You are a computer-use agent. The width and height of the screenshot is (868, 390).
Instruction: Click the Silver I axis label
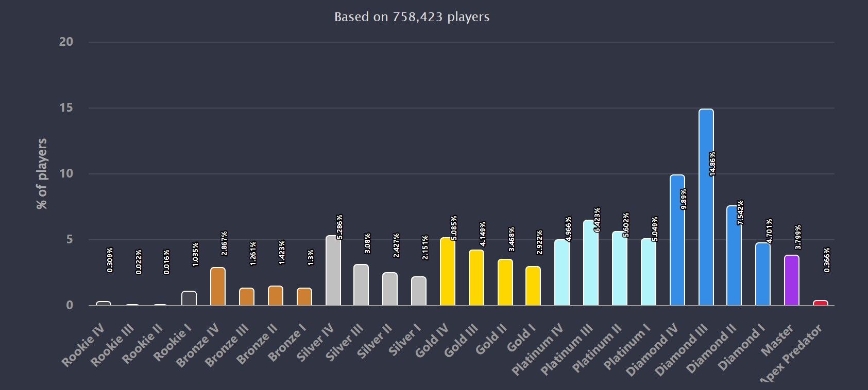(x=405, y=340)
